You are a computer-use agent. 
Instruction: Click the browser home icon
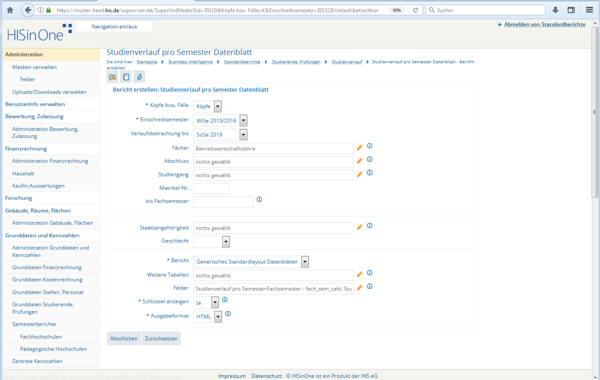(x=10, y=10)
